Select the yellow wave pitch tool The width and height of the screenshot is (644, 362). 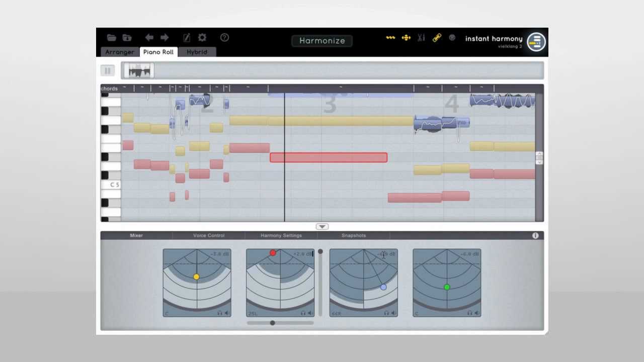pos(390,38)
